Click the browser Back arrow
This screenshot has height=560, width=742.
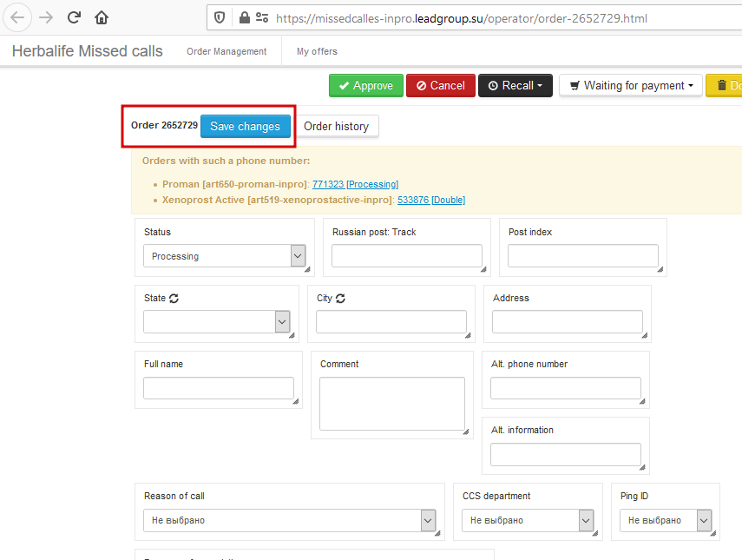pos(17,17)
